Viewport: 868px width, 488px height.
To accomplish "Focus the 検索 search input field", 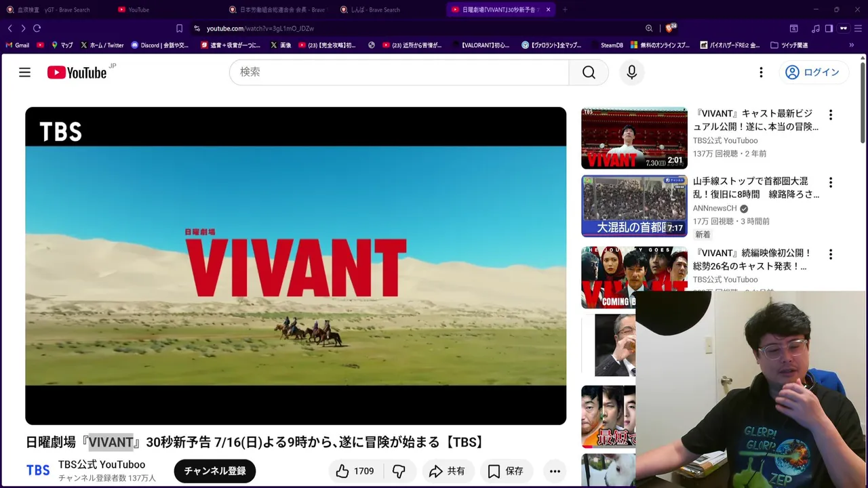I will click(x=399, y=73).
